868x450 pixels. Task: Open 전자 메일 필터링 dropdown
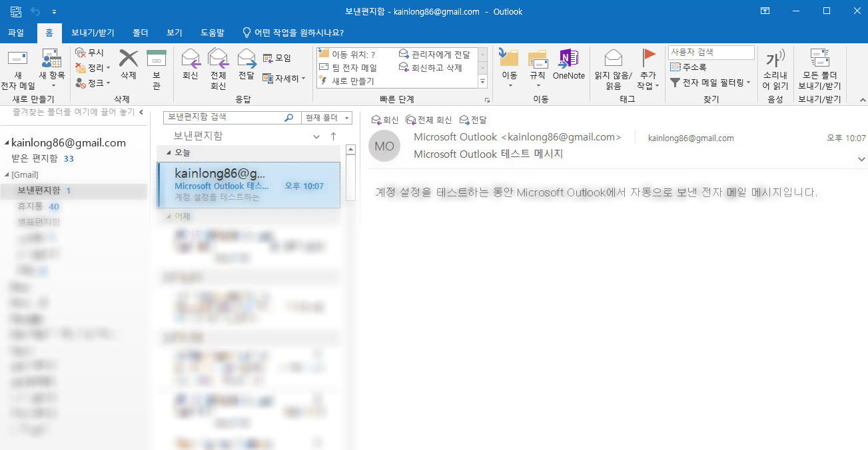tap(710, 83)
